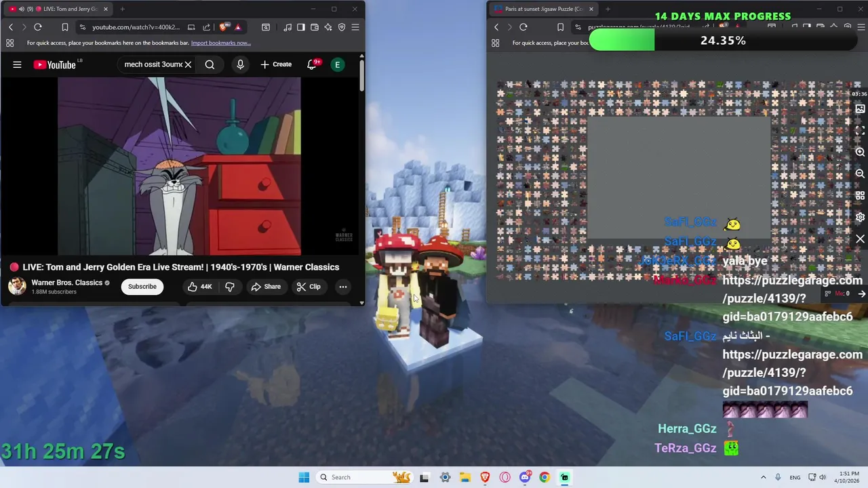Click the Windows taskbar Search box
The width and height of the screenshot is (868, 488).
[366, 477]
